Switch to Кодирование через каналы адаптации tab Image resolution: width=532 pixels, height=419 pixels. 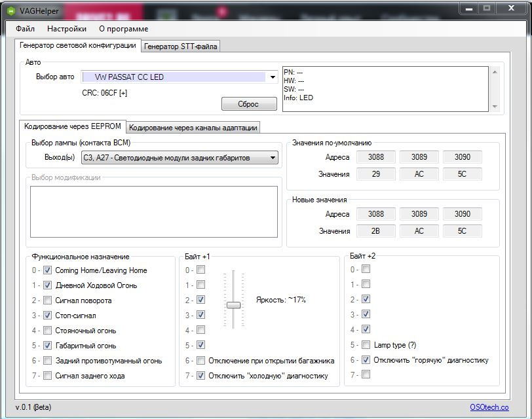(193, 127)
